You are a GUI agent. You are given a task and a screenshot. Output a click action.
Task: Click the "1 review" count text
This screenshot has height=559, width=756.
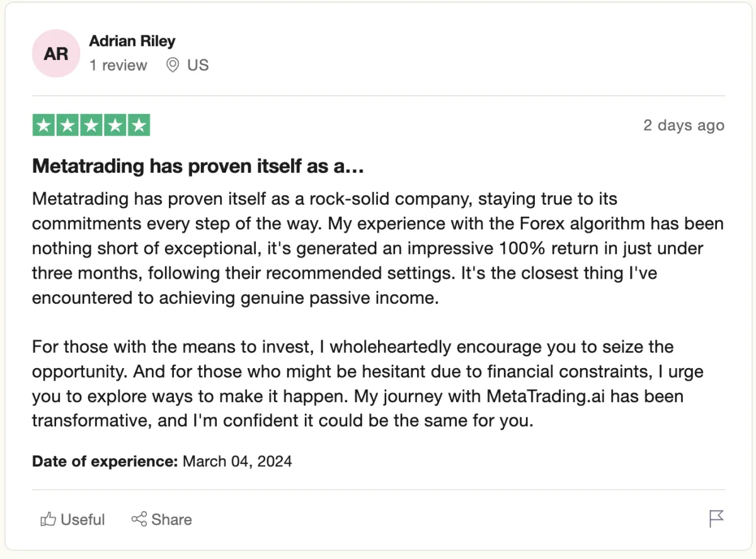118,65
